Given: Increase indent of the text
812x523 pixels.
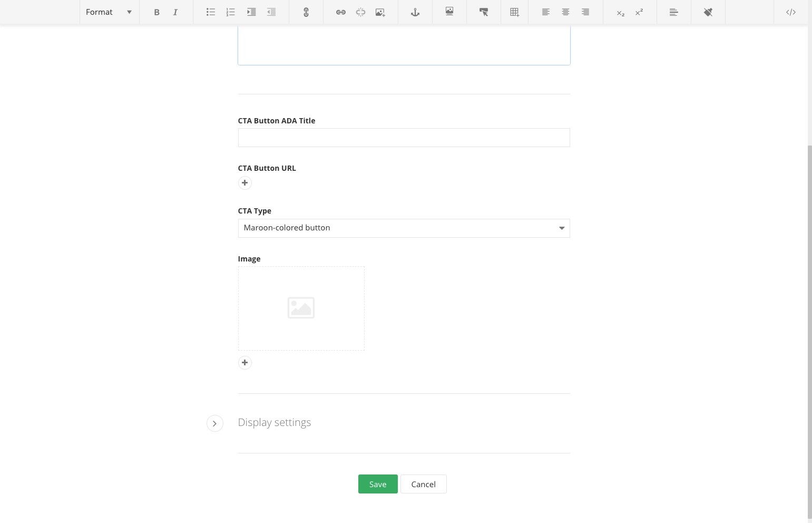Looking at the screenshot, I should pos(251,12).
